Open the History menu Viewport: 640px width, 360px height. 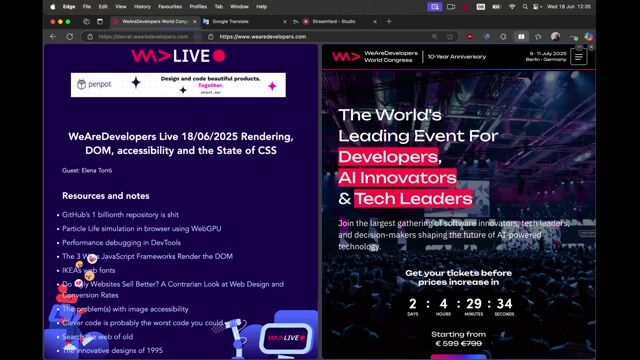click(142, 7)
